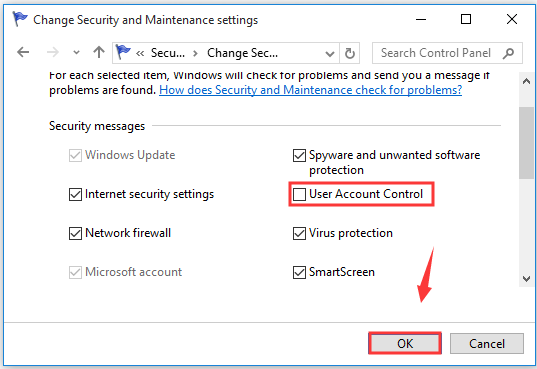Click the blue flag icon in address bar
This screenshot has height=369, width=537.
pos(123,52)
